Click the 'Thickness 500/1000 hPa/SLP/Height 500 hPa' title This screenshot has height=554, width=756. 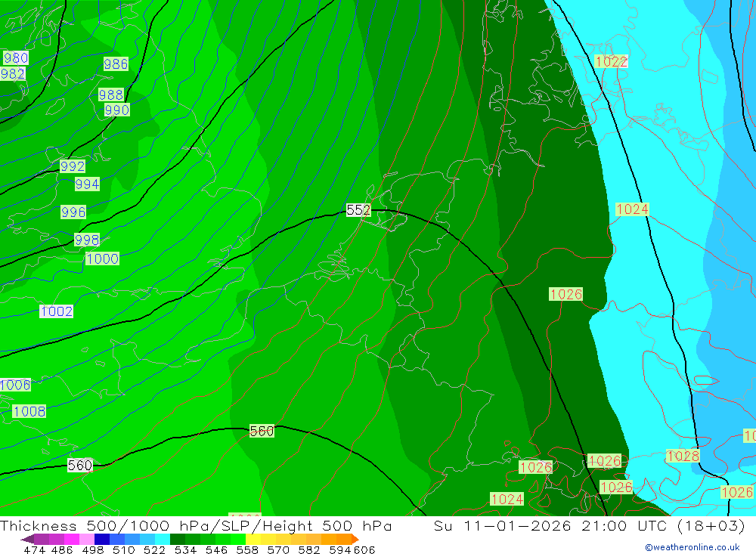click(196, 525)
